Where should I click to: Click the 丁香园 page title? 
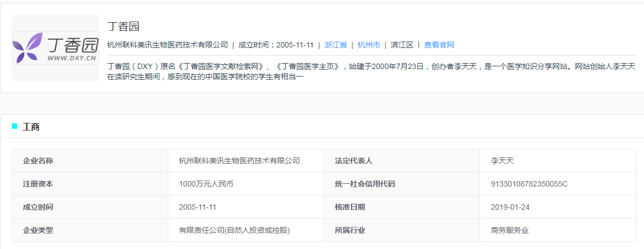click(123, 26)
